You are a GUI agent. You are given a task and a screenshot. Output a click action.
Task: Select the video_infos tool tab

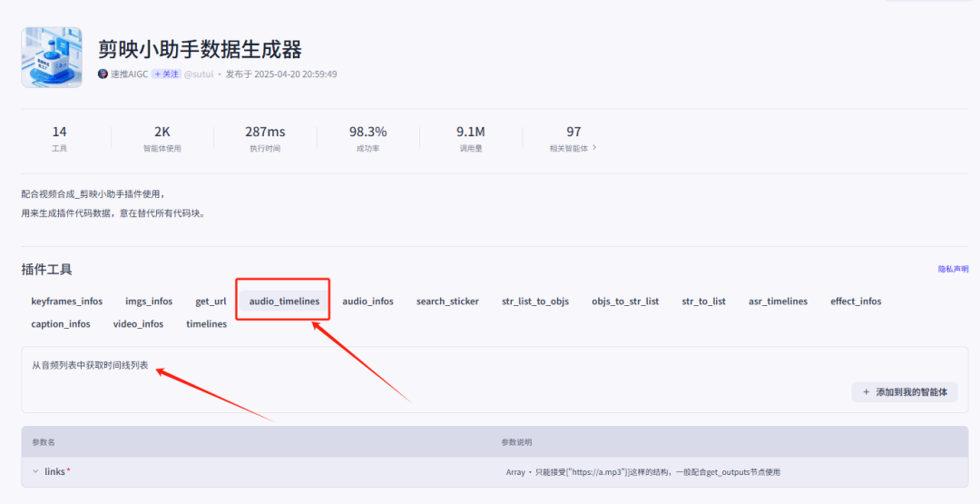138,324
